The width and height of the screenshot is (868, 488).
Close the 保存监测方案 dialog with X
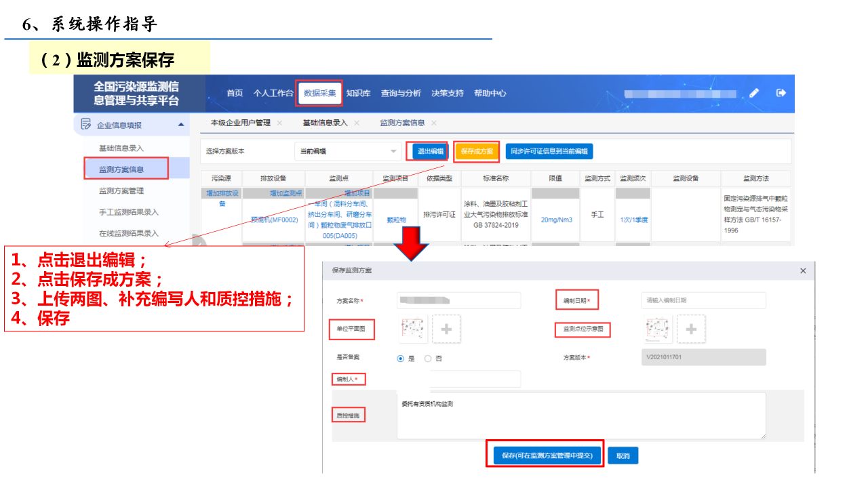point(803,270)
